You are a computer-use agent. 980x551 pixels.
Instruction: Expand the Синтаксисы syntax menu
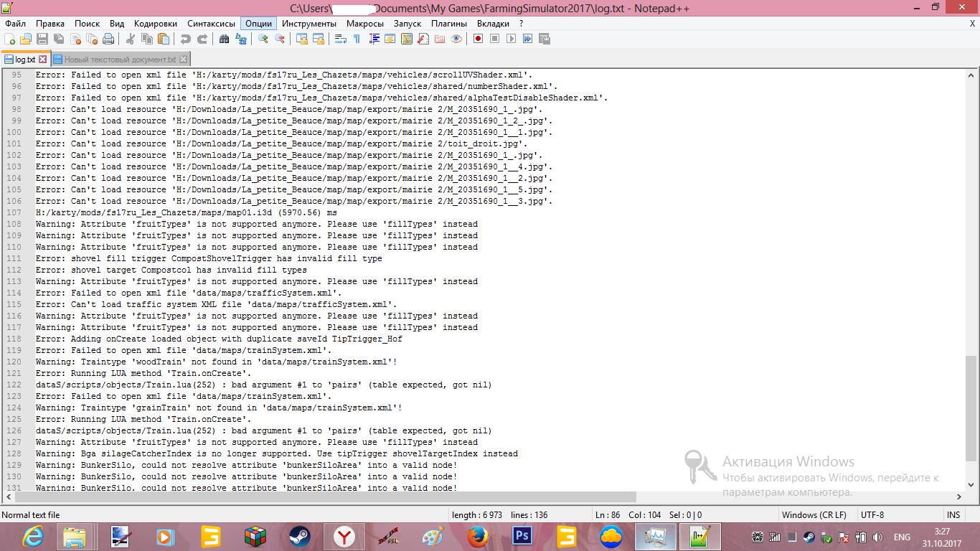tap(211, 23)
